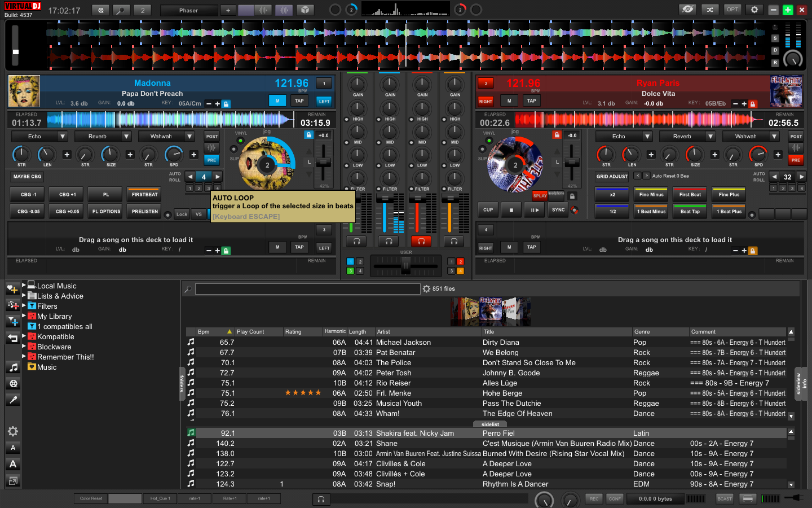Screen dimensions: 812x508
Task: Toggle POST button on Madonna deck
Action: pyautogui.click(x=212, y=136)
